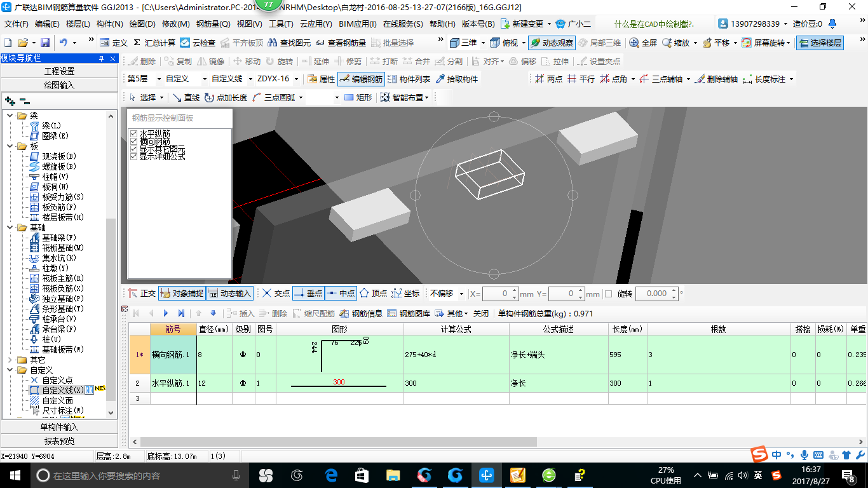The width and height of the screenshot is (868, 488).
Task: Toggle 显示详细公式 checkbox
Action: point(133,156)
